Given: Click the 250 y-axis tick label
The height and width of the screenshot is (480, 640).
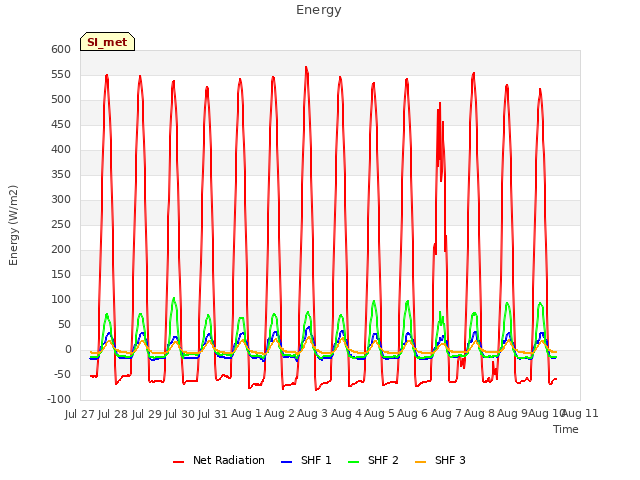Looking at the screenshot, I should click(61, 225).
